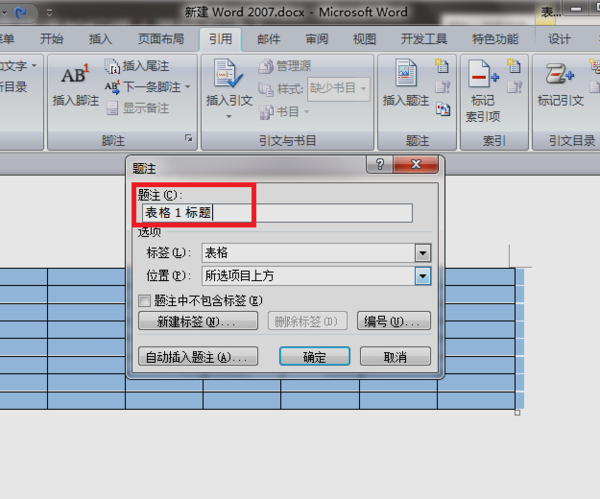Click the Manage Sources icon
Screen dimensions: 600x499
266,66
